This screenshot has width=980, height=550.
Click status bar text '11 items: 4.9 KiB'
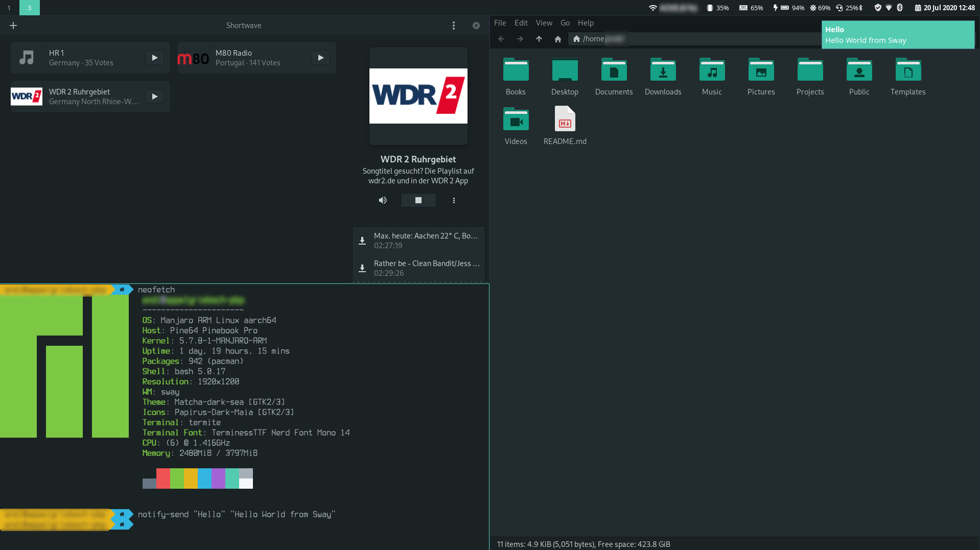[x=584, y=544]
